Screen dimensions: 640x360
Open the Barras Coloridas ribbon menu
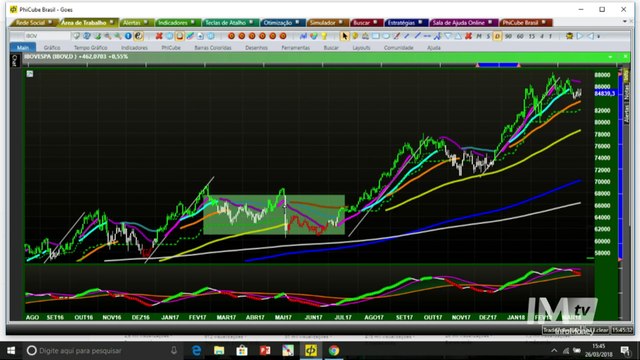pos(213,48)
